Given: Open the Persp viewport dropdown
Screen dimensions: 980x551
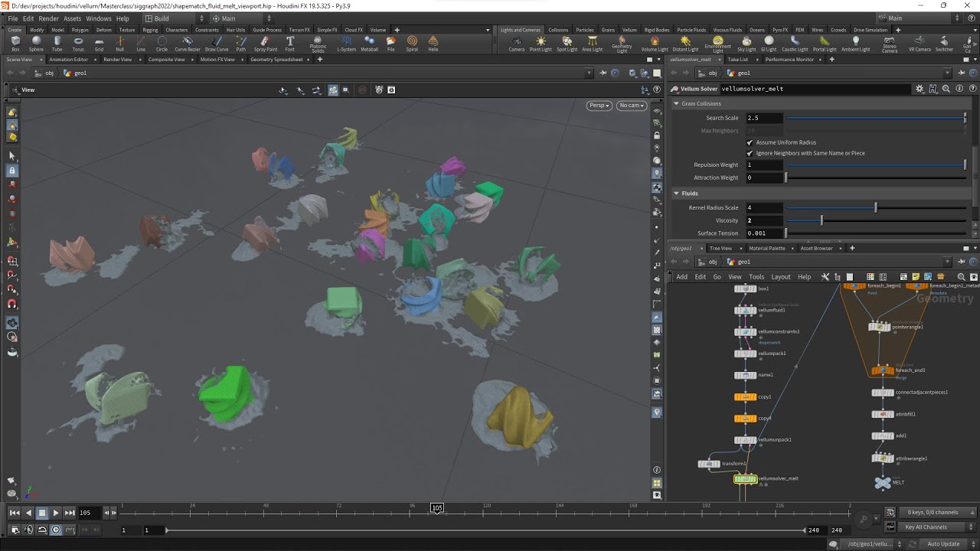Looking at the screenshot, I should pos(599,106).
